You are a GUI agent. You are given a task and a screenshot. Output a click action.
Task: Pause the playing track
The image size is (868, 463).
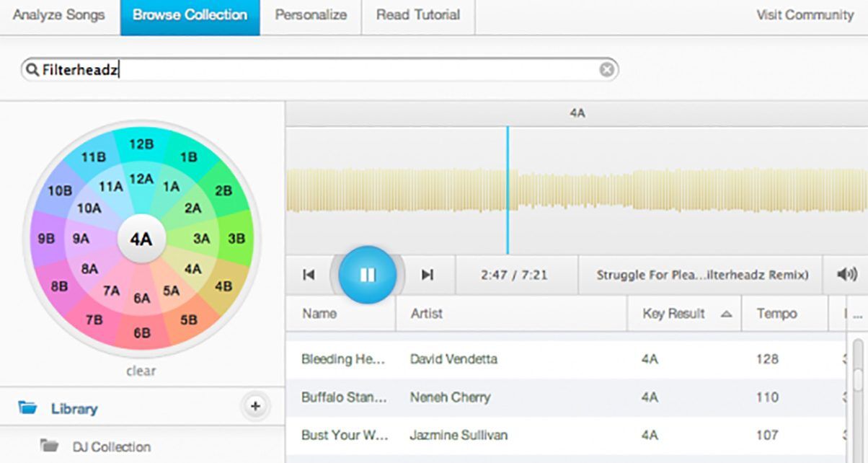(x=368, y=275)
